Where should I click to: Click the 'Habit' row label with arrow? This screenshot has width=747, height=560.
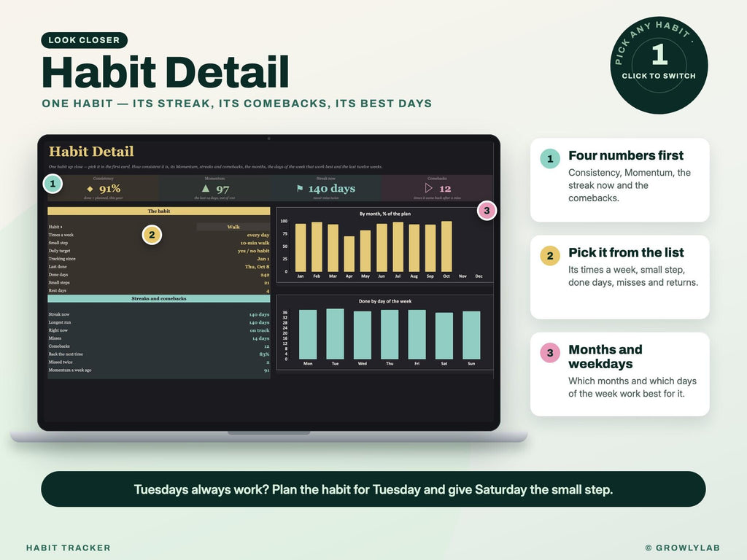55,227
